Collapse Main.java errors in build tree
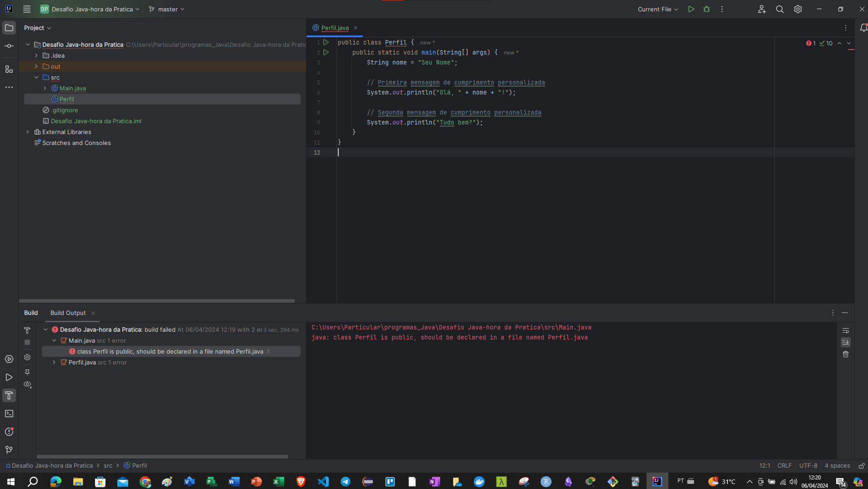 [54, 340]
